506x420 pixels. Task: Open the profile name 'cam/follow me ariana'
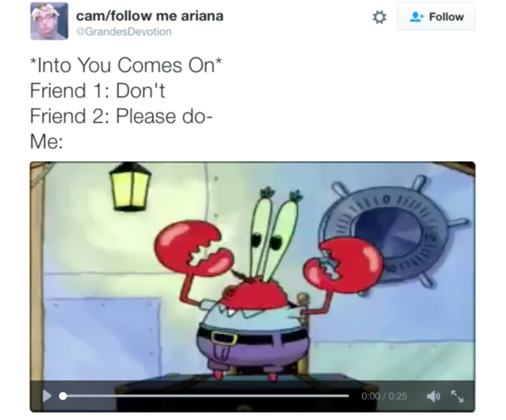pyautogui.click(x=150, y=16)
